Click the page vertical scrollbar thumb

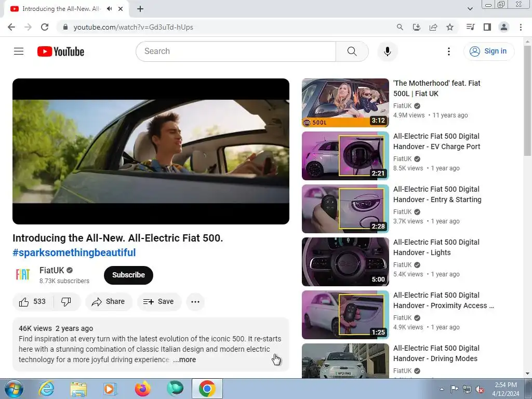[x=527, y=100]
